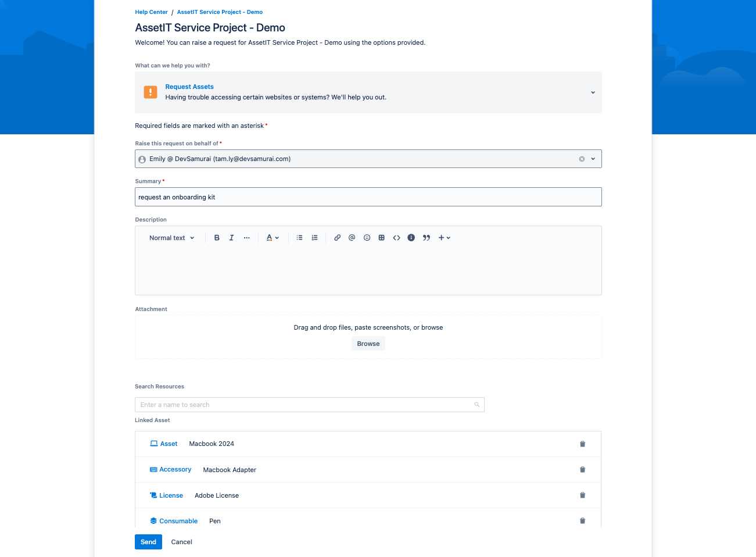Insert a code snippet block
The height and width of the screenshot is (557, 756).
[x=396, y=238]
